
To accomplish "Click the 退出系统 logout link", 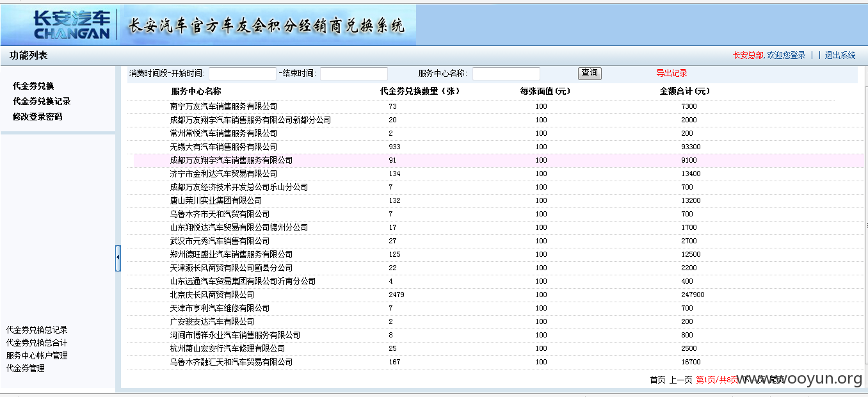I will [840, 55].
